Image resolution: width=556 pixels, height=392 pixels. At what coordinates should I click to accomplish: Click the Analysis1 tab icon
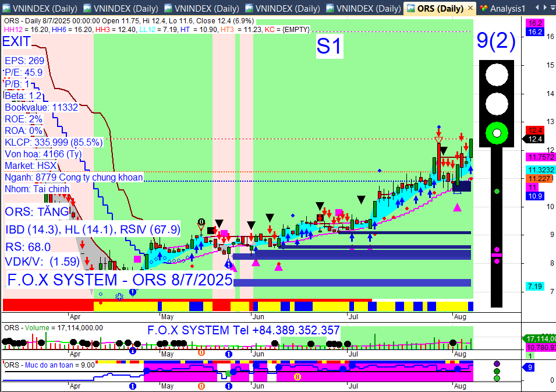click(x=483, y=8)
